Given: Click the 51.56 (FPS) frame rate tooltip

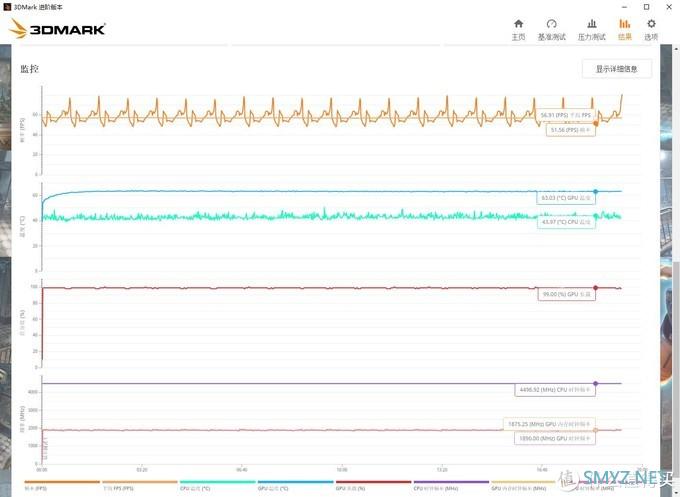Looking at the screenshot, I should coord(571,130).
